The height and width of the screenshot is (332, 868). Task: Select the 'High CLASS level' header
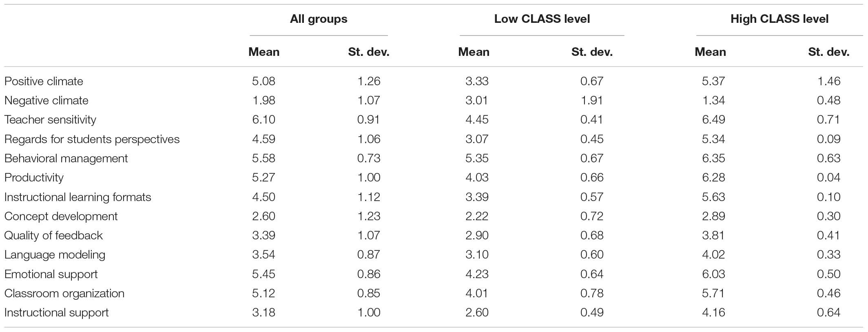779,19
